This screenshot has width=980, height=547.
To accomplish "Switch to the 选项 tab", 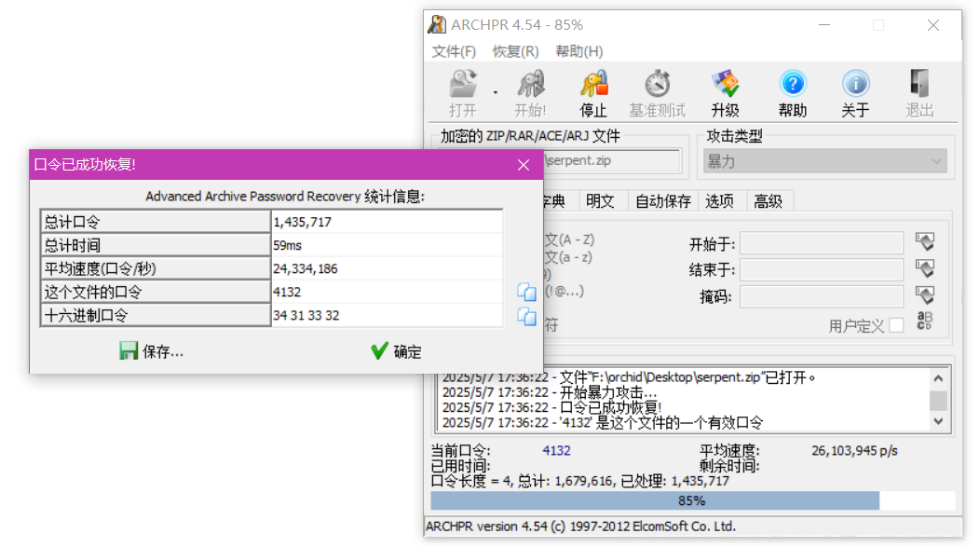I will pyautogui.click(x=719, y=201).
